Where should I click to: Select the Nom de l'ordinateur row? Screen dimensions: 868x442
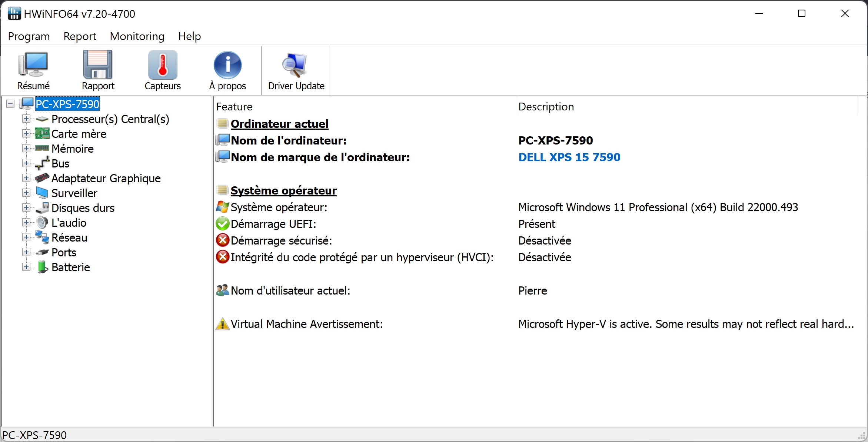(x=536, y=140)
